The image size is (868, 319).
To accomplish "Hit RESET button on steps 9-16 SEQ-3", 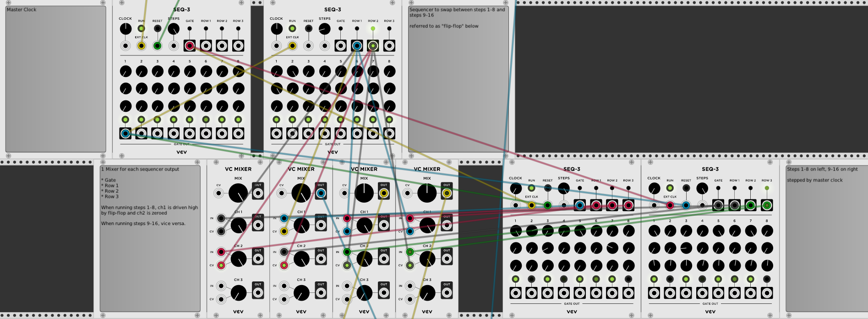I will (x=686, y=188).
